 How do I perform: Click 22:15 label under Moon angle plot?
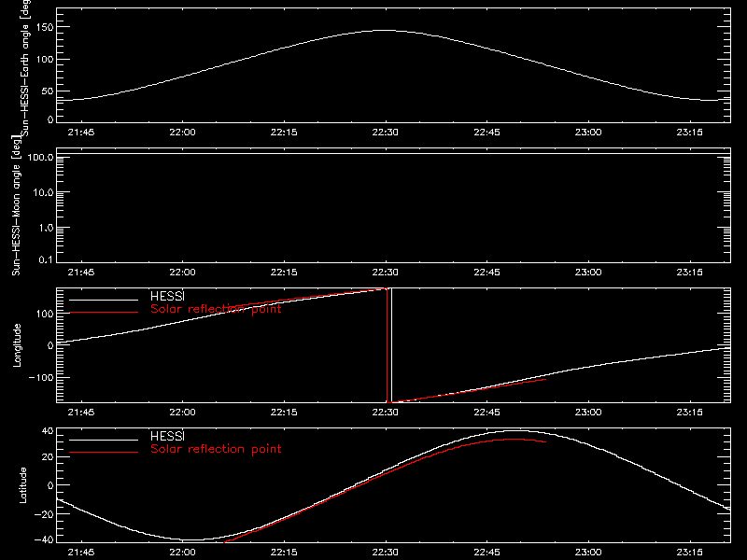coord(284,272)
